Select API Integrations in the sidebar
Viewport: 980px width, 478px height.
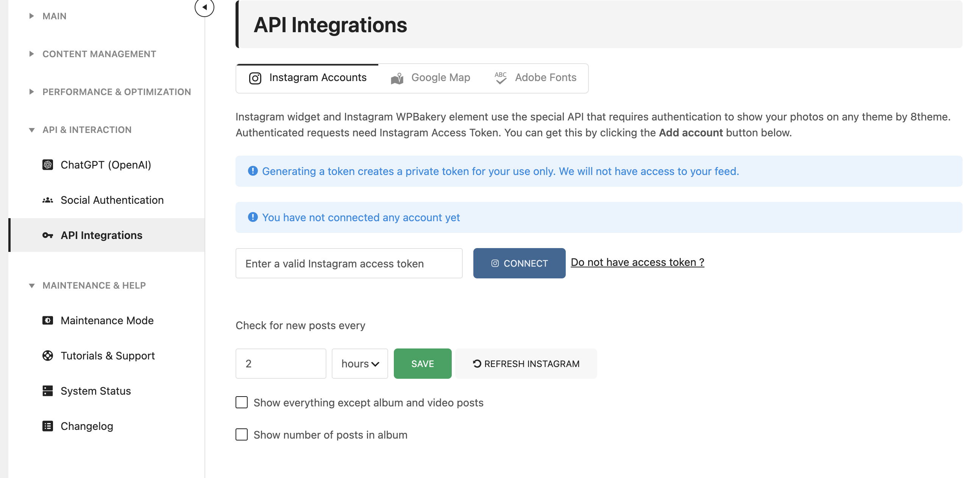(x=106, y=235)
